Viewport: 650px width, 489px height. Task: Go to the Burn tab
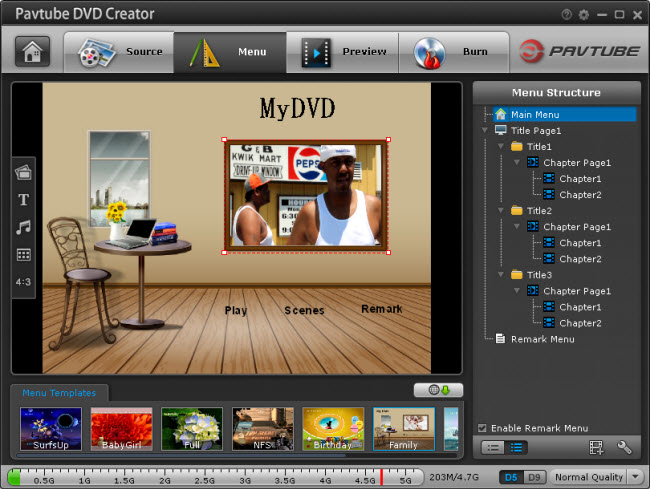pos(456,52)
